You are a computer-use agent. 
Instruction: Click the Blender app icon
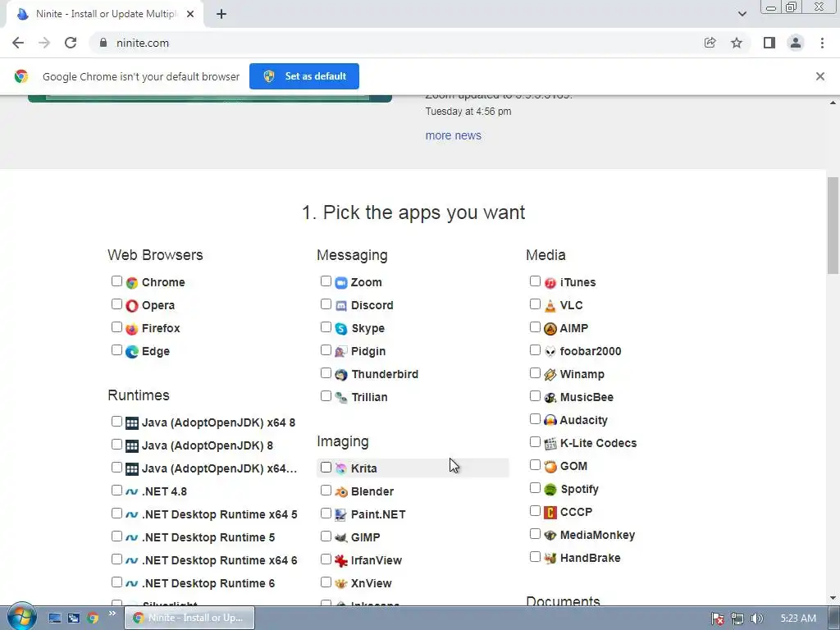coord(340,492)
